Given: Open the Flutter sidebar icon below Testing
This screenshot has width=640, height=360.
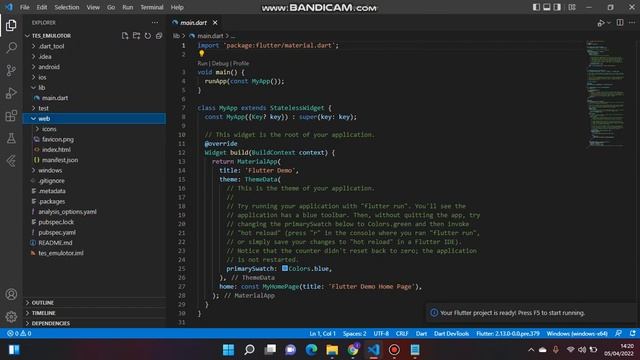Looking at the screenshot, I should (x=11, y=161).
